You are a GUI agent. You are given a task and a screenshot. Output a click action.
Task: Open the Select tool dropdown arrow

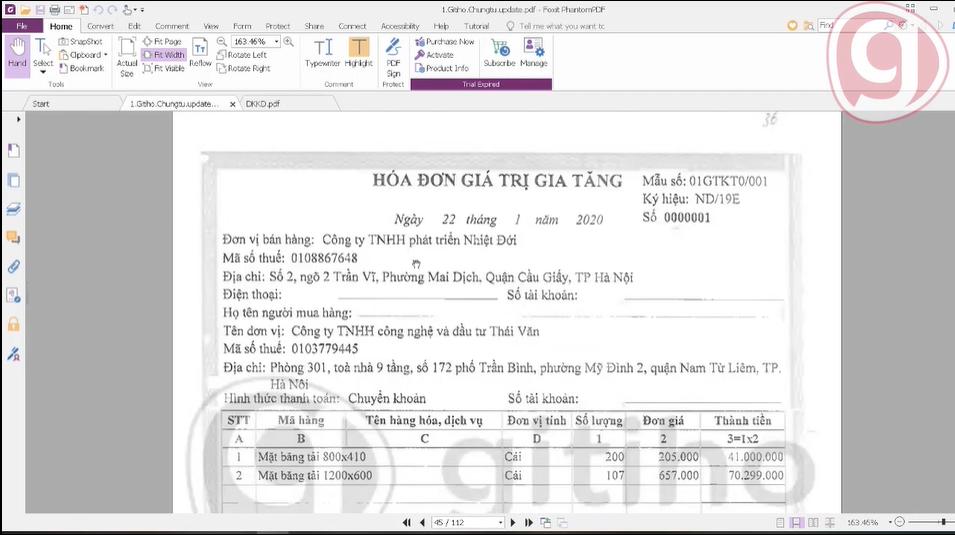43,73
